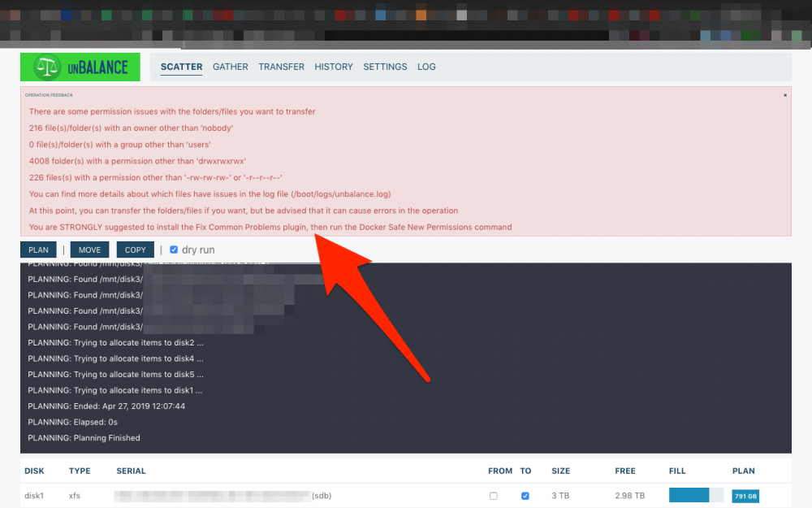The width and height of the screenshot is (812, 508).
Task: Click the MOVE button
Action: pyautogui.click(x=89, y=250)
